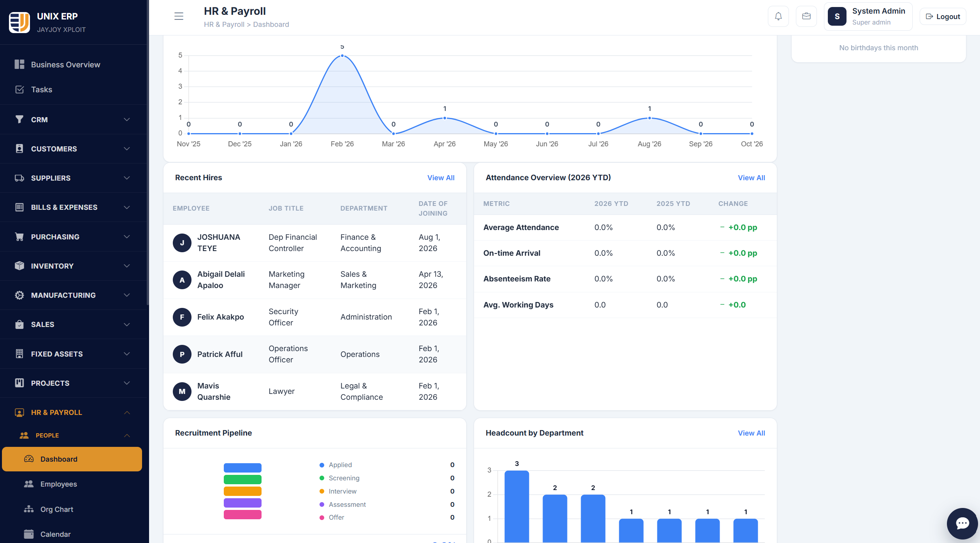Click the Inventory box icon

pos(19,266)
